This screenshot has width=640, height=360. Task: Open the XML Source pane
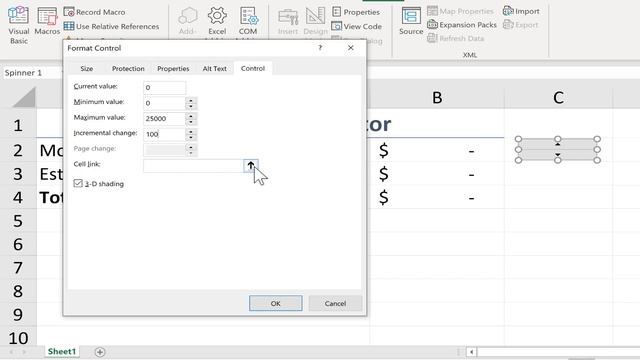[x=411, y=21]
